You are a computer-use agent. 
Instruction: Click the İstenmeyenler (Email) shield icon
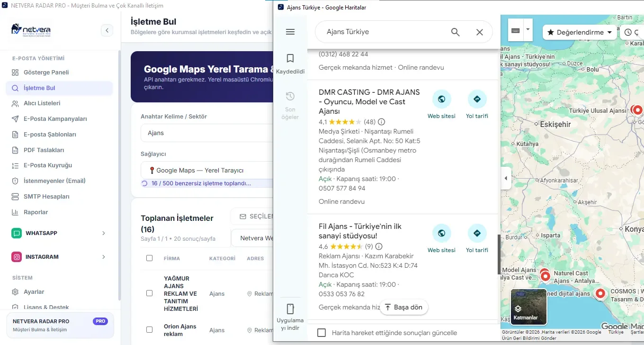pos(15,181)
